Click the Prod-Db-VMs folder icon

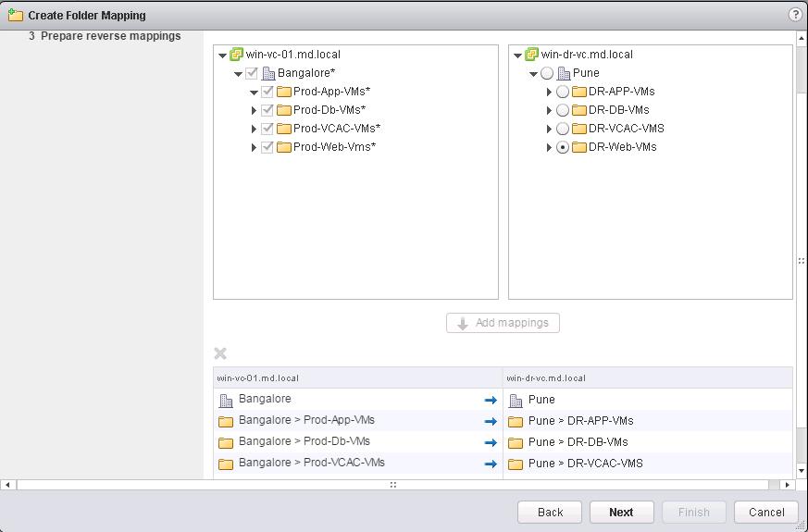(284, 110)
